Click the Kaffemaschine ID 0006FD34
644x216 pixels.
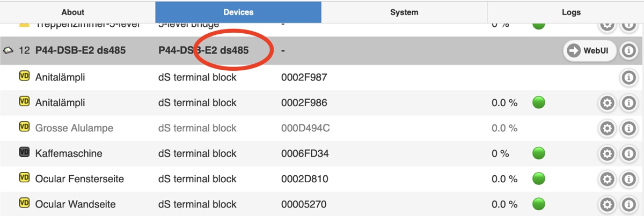(305, 154)
